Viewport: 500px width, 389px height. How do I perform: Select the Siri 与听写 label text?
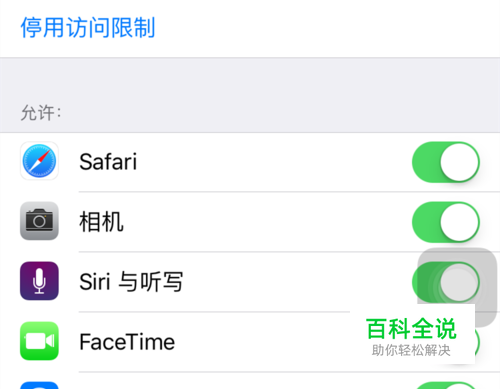tap(131, 282)
